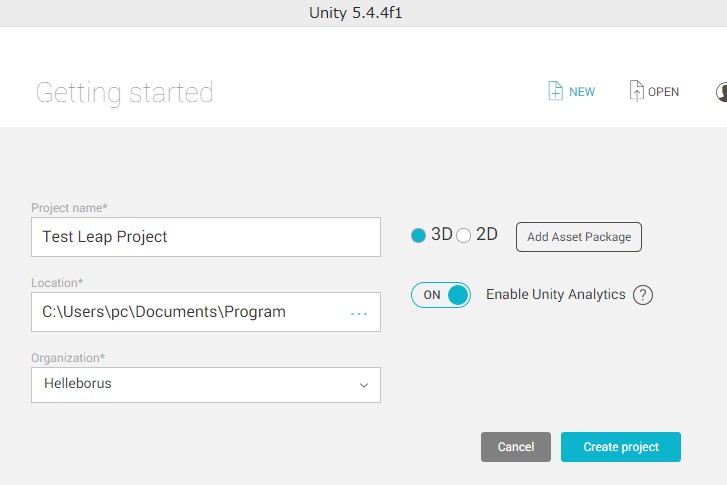The height and width of the screenshot is (485, 727).
Task: Click the Add Asset Package button
Action: (x=579, y=237)
